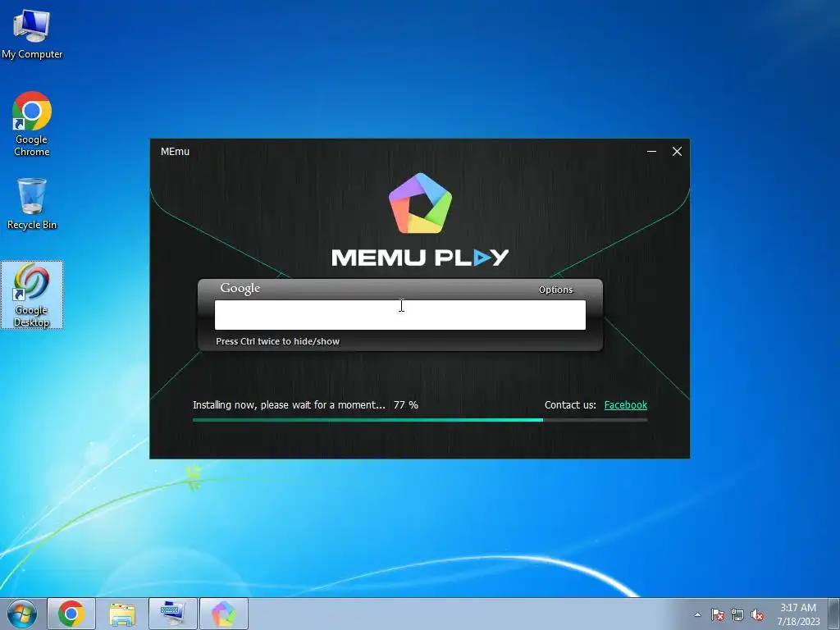Open the muted volume tray icon
Image resolution: width=840 pixels, height=630 pixels.
pos(757,614)
